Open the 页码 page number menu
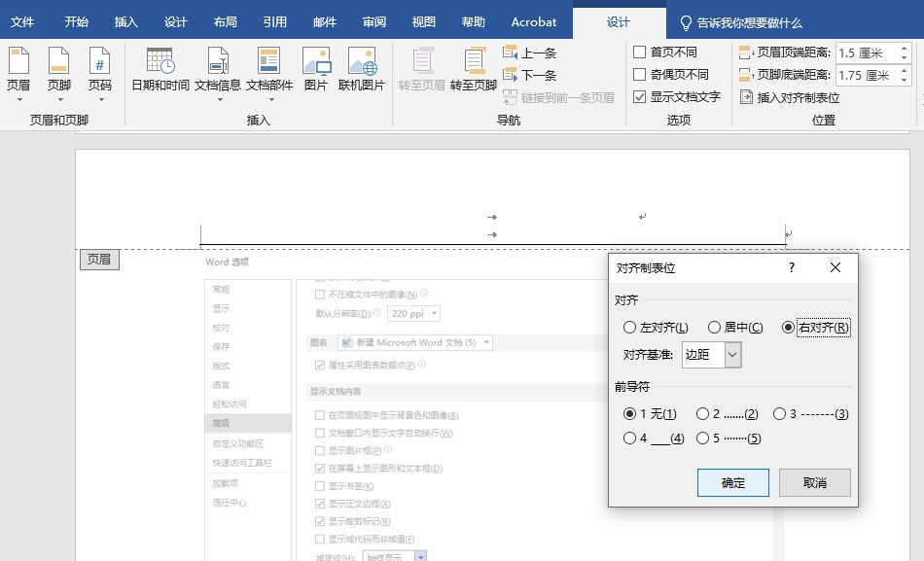The height and width of the screenshot is (561, 924). click(100, 72)
